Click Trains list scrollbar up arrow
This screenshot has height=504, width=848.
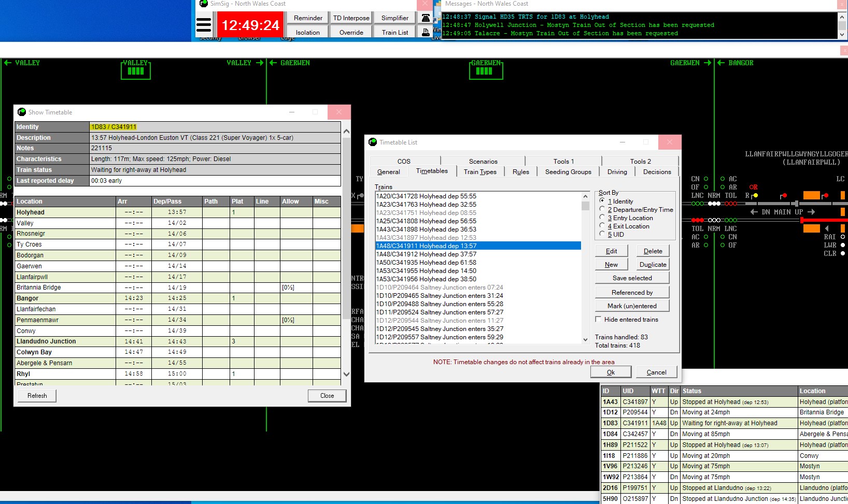tap(586, 196)
